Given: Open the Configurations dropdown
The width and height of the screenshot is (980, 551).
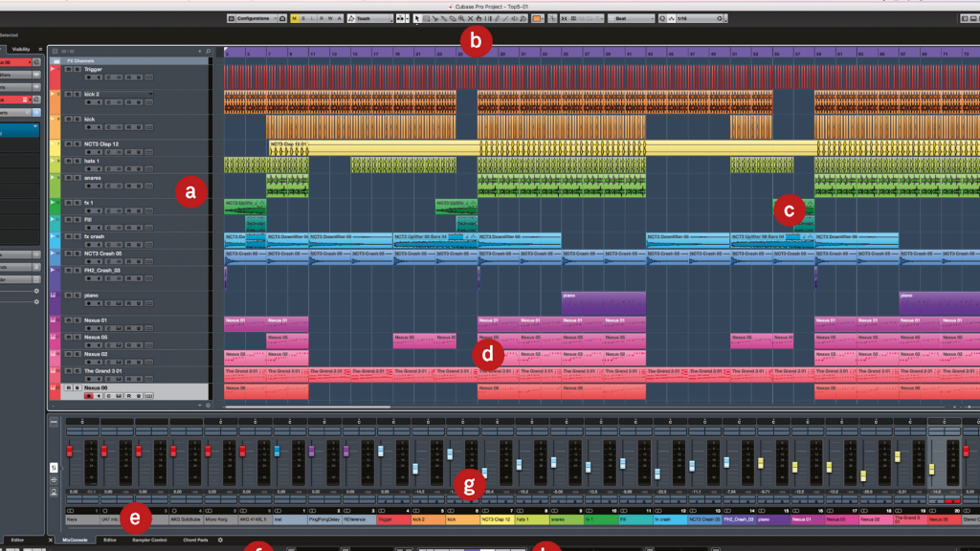Looking at the screenshot, I should (x=253, y=18).
